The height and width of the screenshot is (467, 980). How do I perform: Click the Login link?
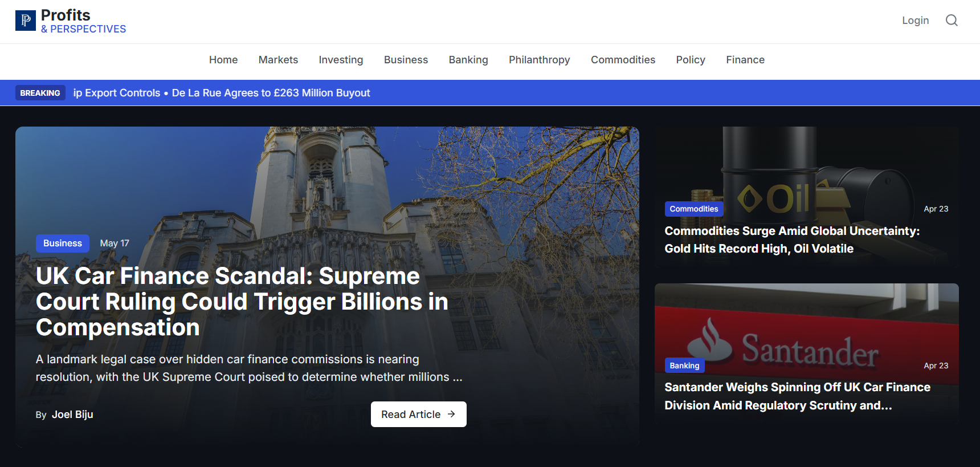[x=915, y=21]
